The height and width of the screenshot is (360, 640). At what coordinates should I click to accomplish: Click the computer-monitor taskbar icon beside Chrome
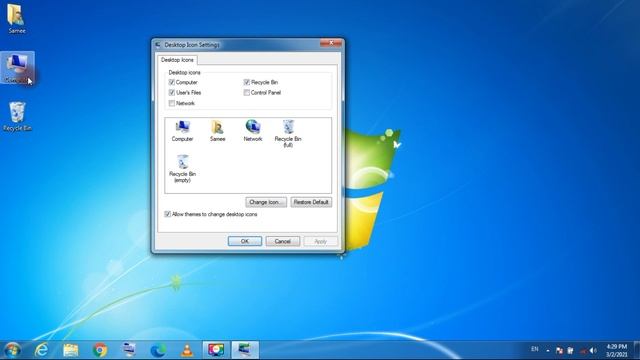tap(129, 350)
